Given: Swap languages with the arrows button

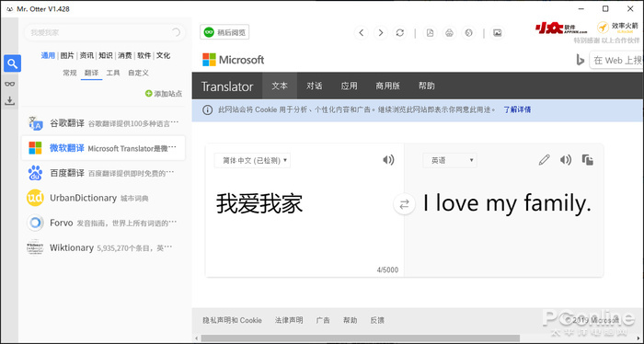Looking at the screenshot, I should pos(404,204).
